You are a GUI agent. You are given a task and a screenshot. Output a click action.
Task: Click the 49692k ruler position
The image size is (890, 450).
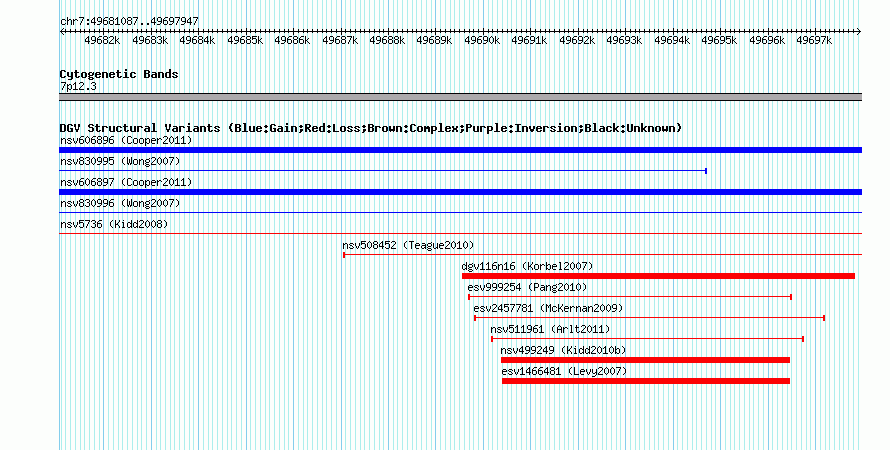(577, 40)
